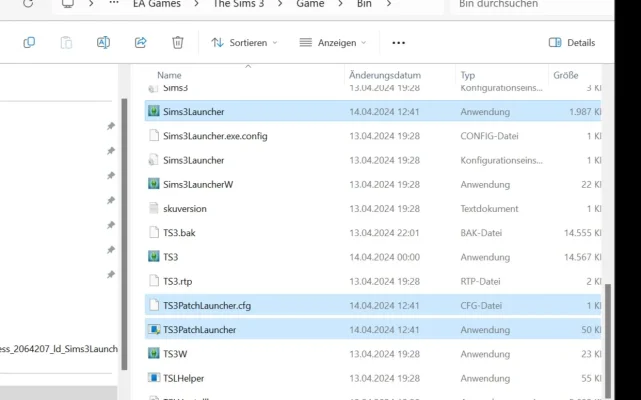Click the file list vertical scrollbar
The width and height of the screenshot is (641, 400).
point(608,340)
